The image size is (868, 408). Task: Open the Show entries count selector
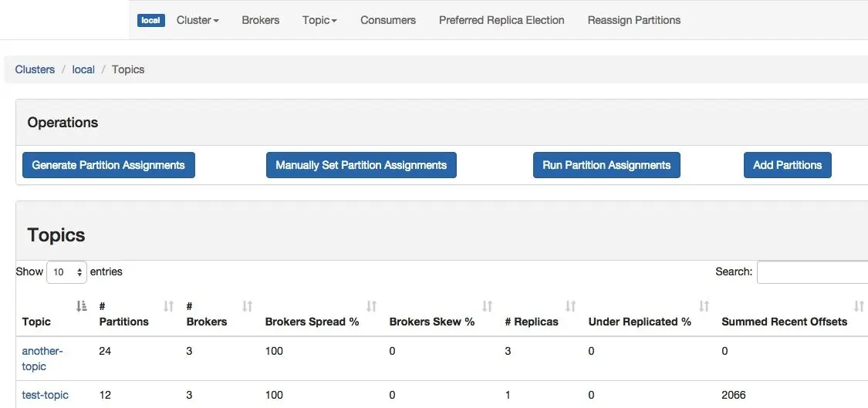tap(67, 272)
